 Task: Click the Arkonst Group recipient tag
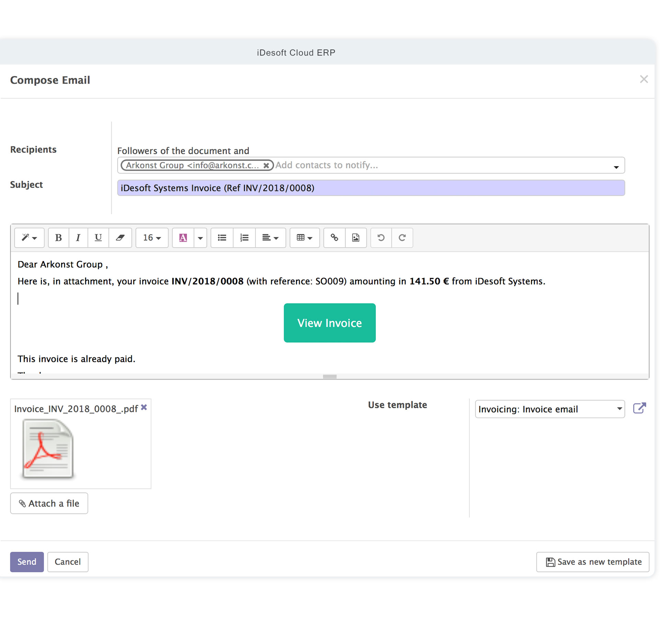pyautogui.click(x=197, y=165)
